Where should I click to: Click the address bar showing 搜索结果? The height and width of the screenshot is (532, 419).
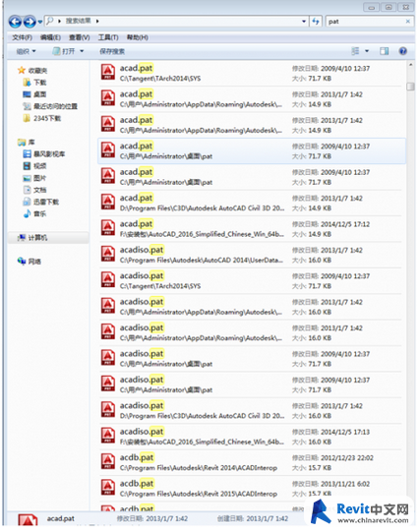pyautogui.click(x=176, y=21)
